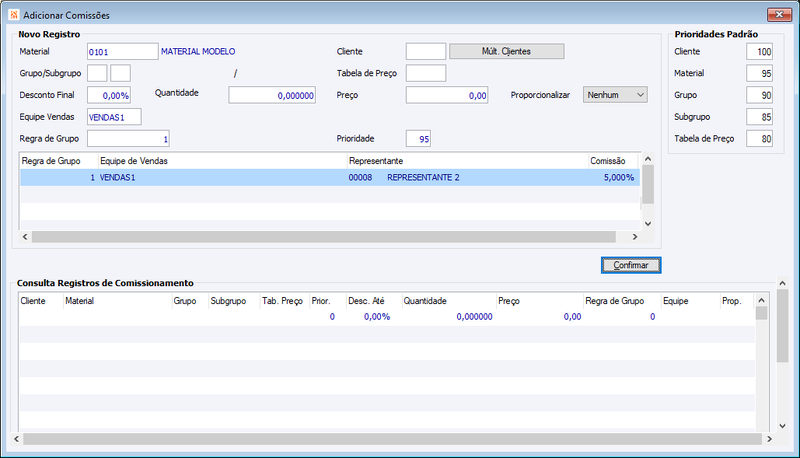Click the scroll-down arrow of the commission grid

(x=648, y=223)
